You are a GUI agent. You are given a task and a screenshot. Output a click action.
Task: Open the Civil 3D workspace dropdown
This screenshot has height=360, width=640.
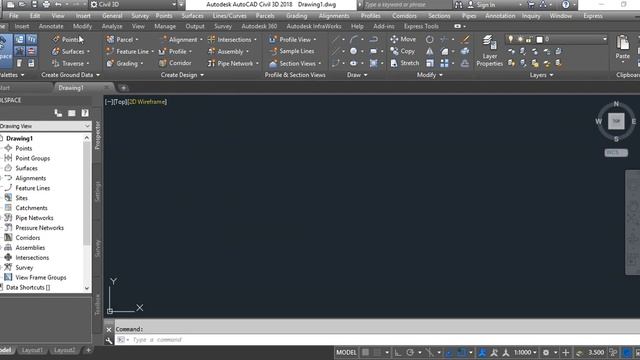point(134,4)
